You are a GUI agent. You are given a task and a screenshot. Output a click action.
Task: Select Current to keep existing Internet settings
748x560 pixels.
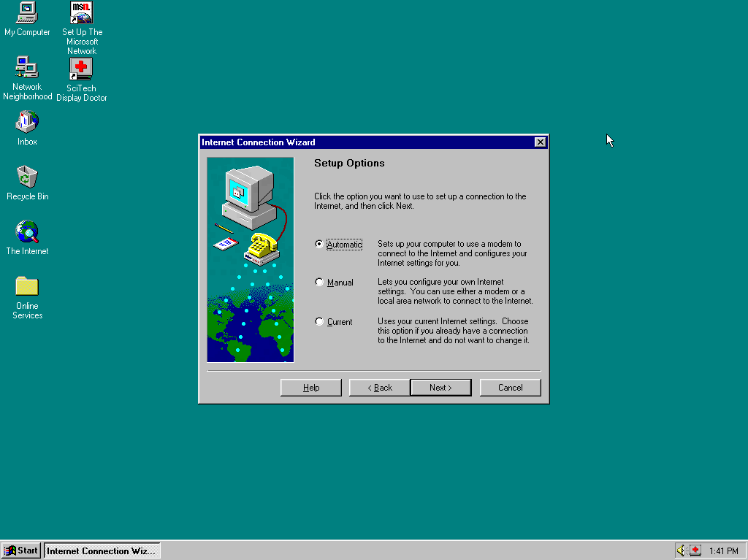(318, 321)
